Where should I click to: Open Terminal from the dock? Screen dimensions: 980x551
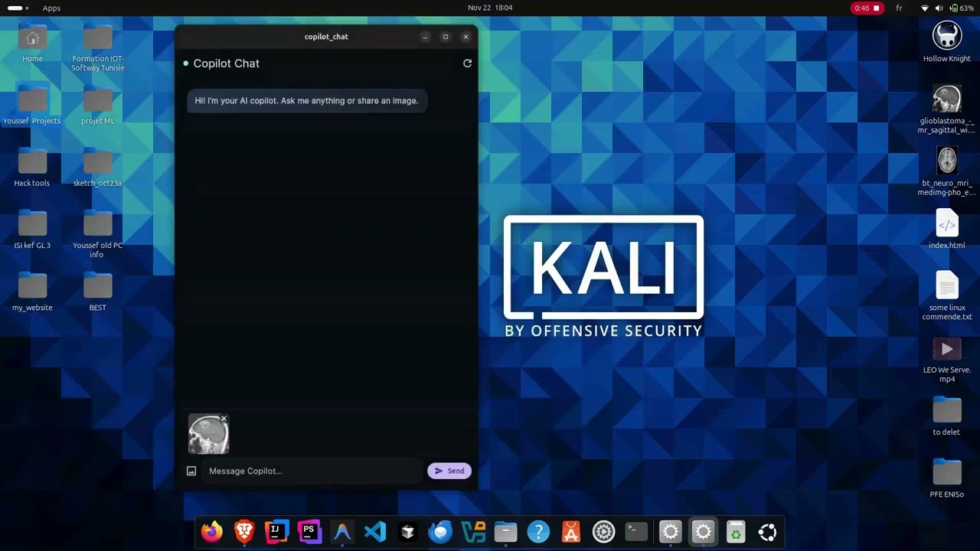(636, 532)
